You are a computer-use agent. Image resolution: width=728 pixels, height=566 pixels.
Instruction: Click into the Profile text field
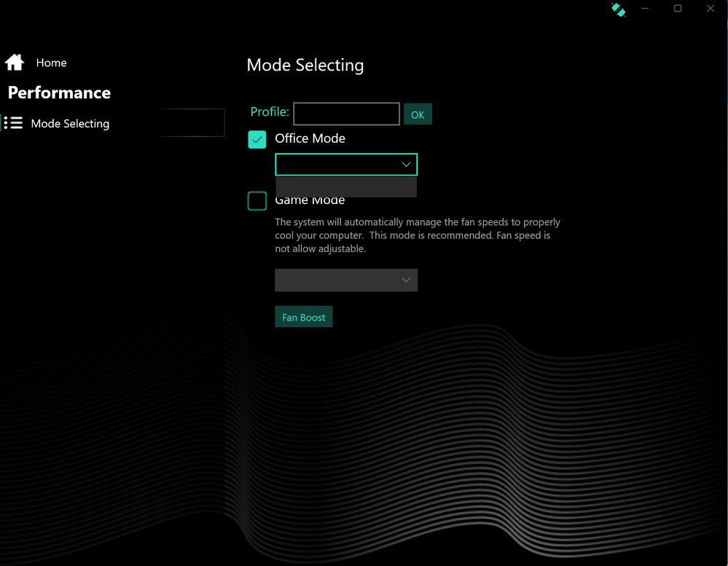(x=346, y=114)
